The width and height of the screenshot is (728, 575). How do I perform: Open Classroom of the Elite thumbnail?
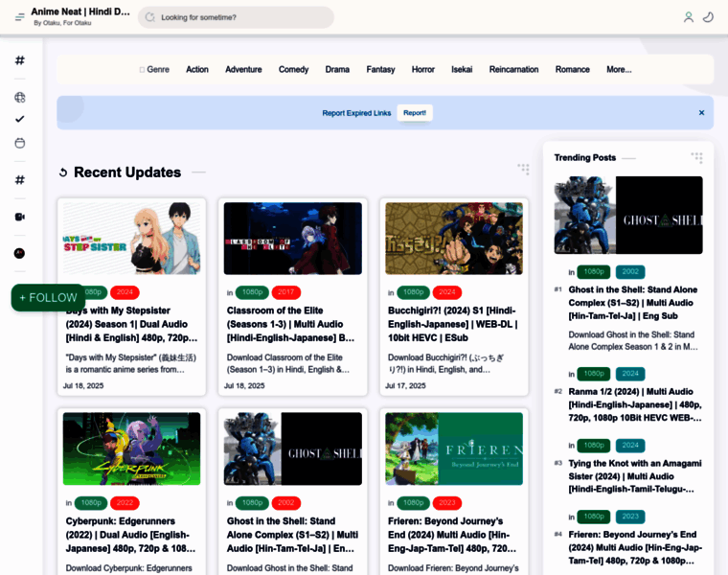292,239
